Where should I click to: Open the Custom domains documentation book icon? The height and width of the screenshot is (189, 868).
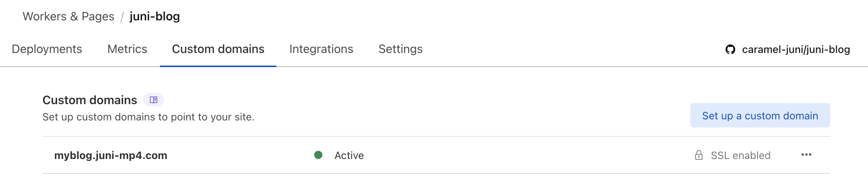point(154,100)
